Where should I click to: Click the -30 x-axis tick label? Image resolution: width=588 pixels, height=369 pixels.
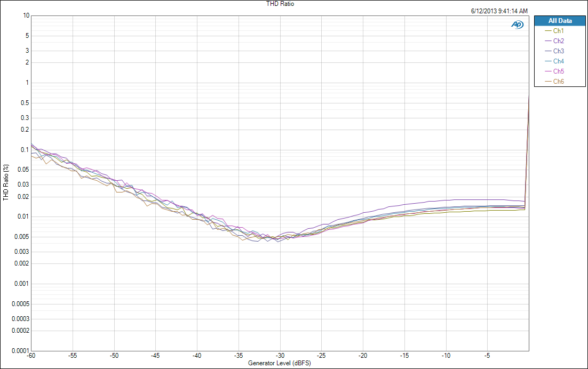coord(280,356)
